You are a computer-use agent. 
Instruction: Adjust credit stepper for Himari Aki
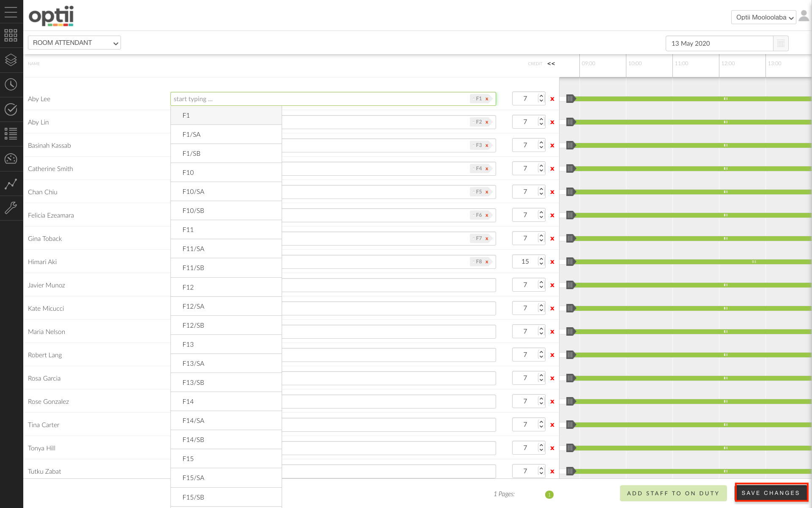[541, 262]
